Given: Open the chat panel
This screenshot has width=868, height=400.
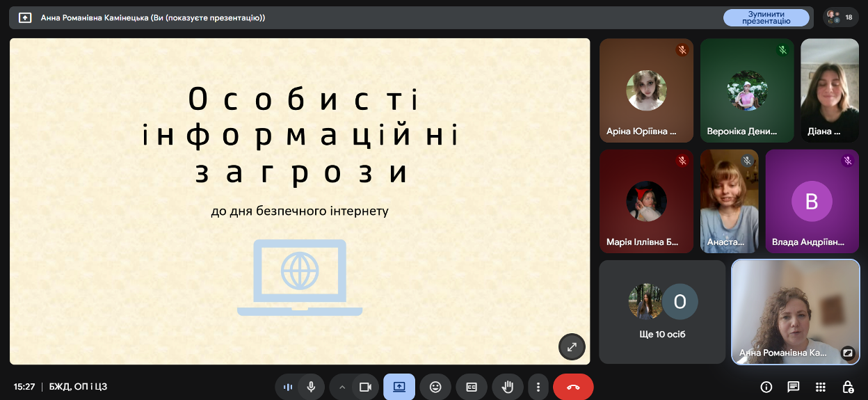Looking at the screenshot, I should (x=794, y=387).
